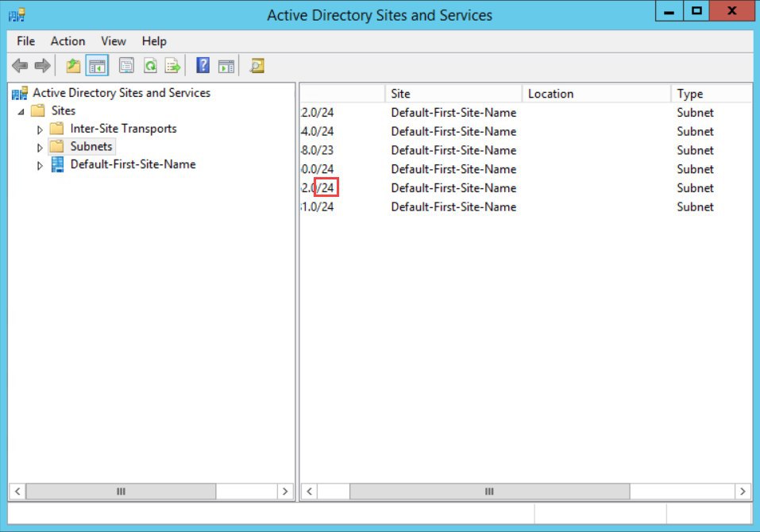Select Inter-Site Transports in the tree
Viewport: 760px width, 532px height.
[123, 129]
